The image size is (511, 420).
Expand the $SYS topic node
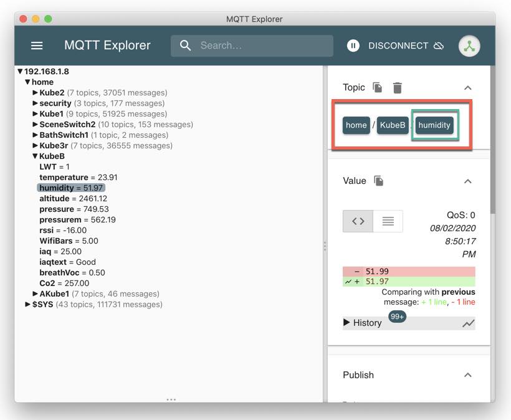coord(28,304)
